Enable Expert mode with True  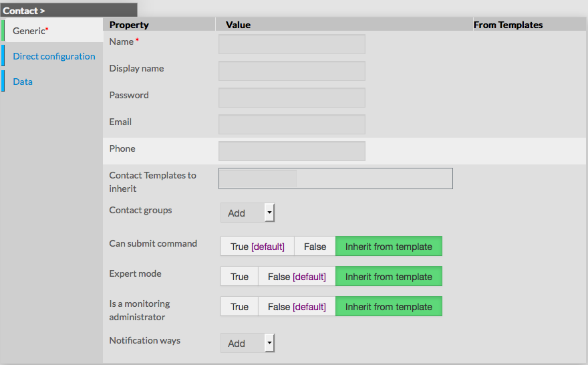[x=239, y=277]
